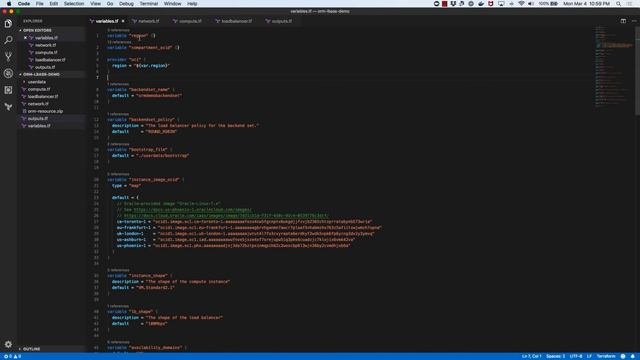Open the Extensions view icon

click(8, 90)
